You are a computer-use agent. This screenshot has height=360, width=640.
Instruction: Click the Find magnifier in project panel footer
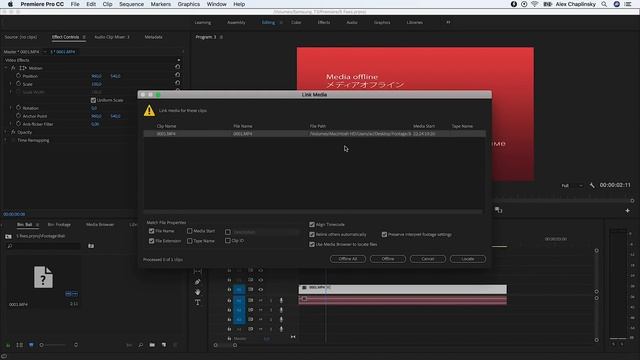140,345
